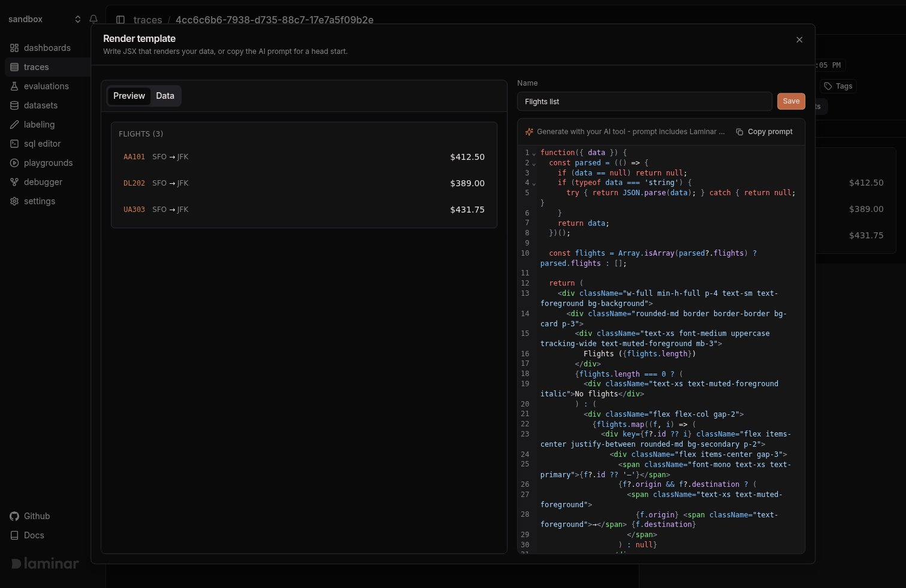Click flight ID AA101
The image size is (906, 588).
click(x=134, y=157)
